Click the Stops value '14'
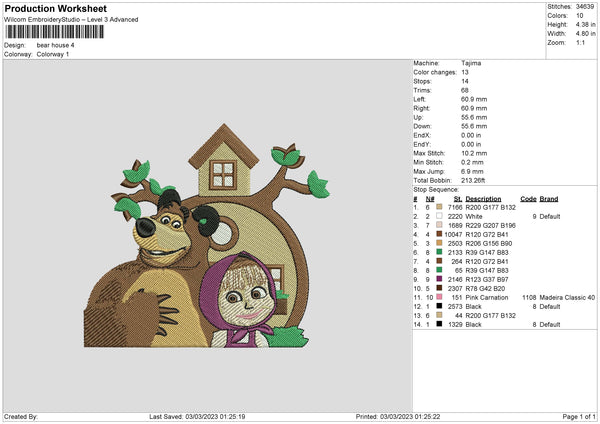The height and width of the screenshot is (424, 600). click(x=465, y=81)
